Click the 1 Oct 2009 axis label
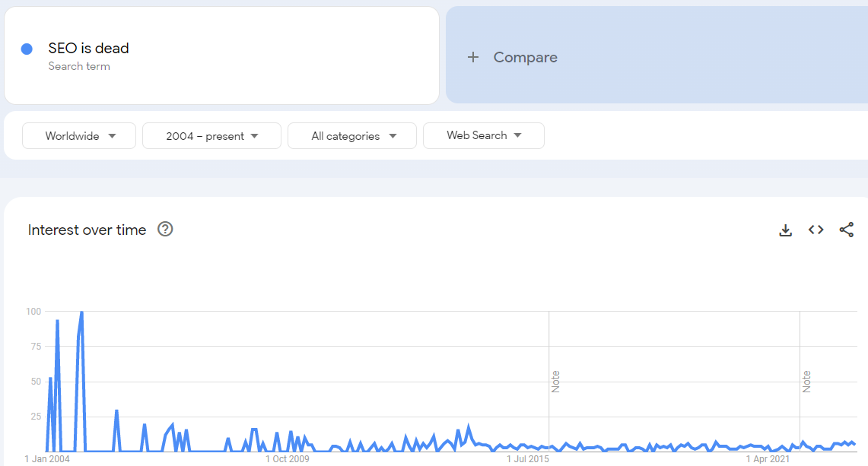Image resolution: width=868 pixels, height=466 pixels. tap(288, 458)
